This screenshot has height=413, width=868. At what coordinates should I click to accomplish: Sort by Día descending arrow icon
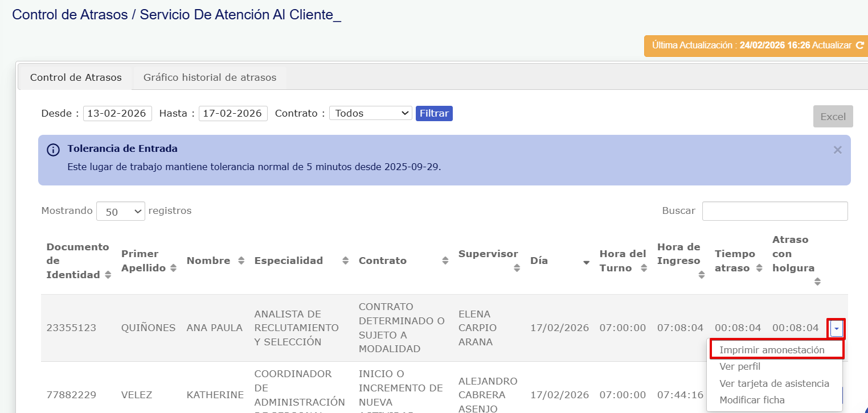tap(586, 262)
